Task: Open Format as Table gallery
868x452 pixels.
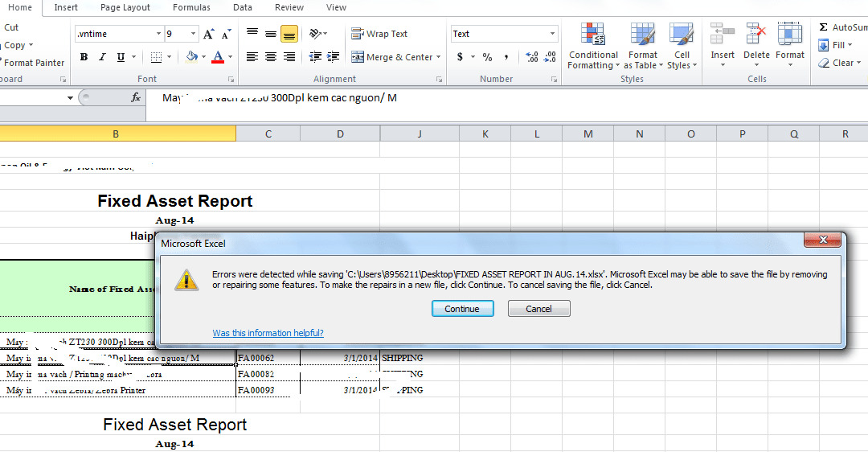Action: click(x=643, y=46)
